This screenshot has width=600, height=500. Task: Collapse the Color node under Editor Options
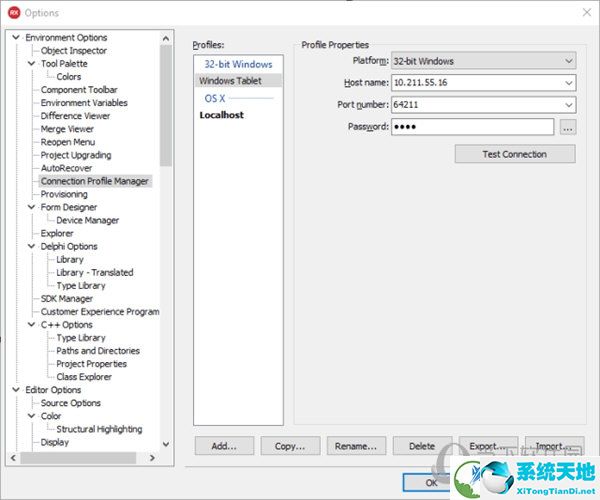31,415
